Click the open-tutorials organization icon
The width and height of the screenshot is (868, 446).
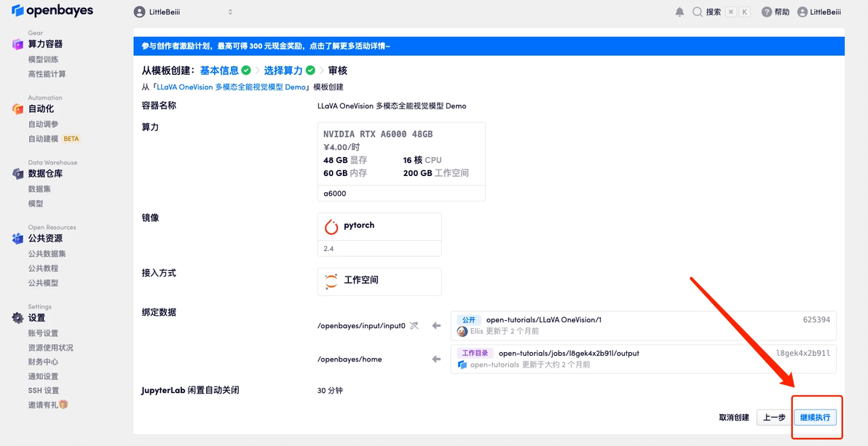(462, 365)
